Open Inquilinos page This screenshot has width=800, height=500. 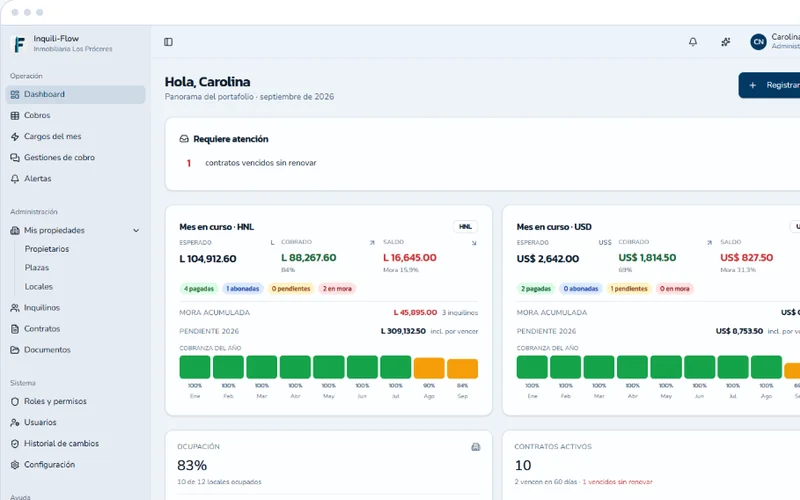76,308
